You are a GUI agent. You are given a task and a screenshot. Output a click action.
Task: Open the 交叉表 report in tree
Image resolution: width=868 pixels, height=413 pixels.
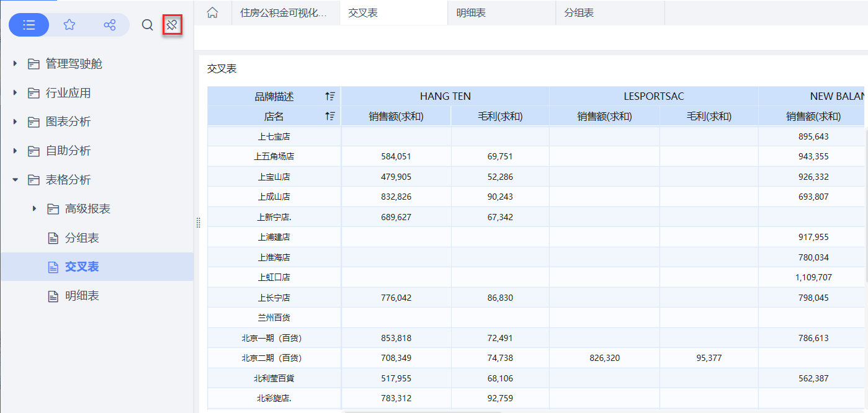(82, 267)
